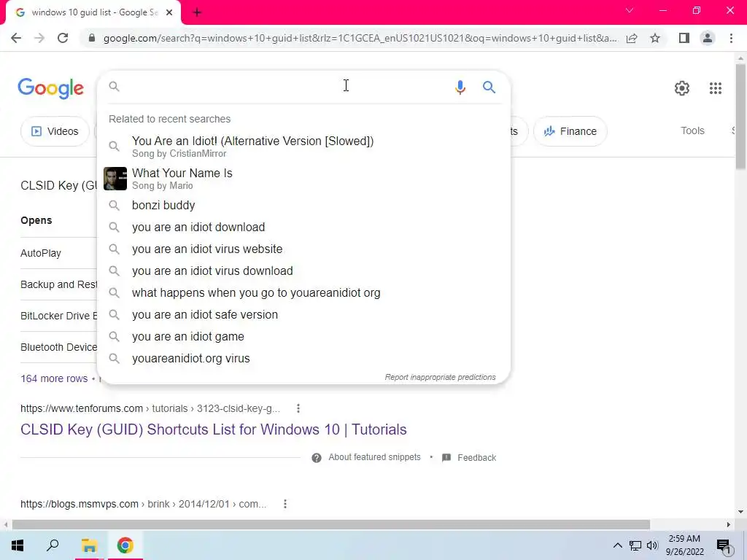Screen dimensions: 747x560
Task: Open the Chrome three-dot menu
Action: pos(731,38)
